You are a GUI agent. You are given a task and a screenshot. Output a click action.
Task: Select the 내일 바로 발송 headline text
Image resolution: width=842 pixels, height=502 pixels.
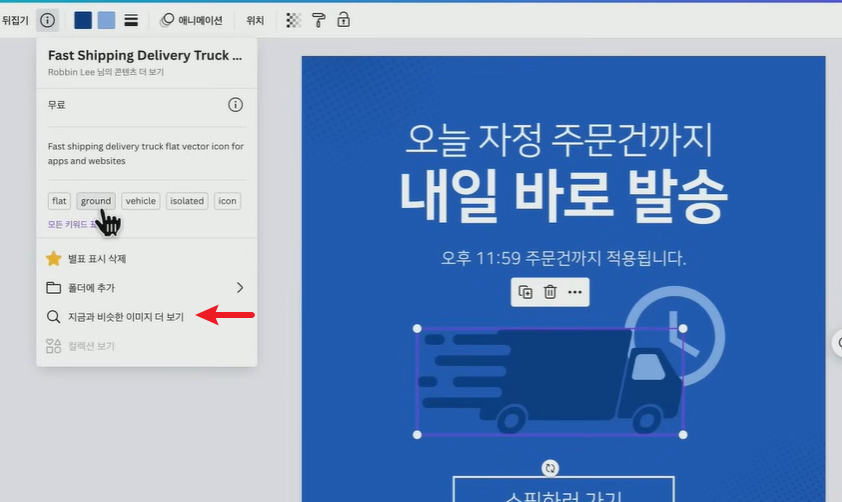coord(563,197)
